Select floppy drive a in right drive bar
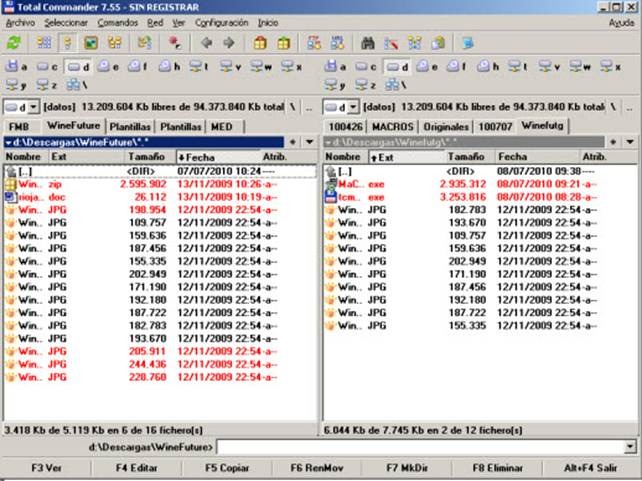This screenshot has height=481, width=642. coord(336,66)
